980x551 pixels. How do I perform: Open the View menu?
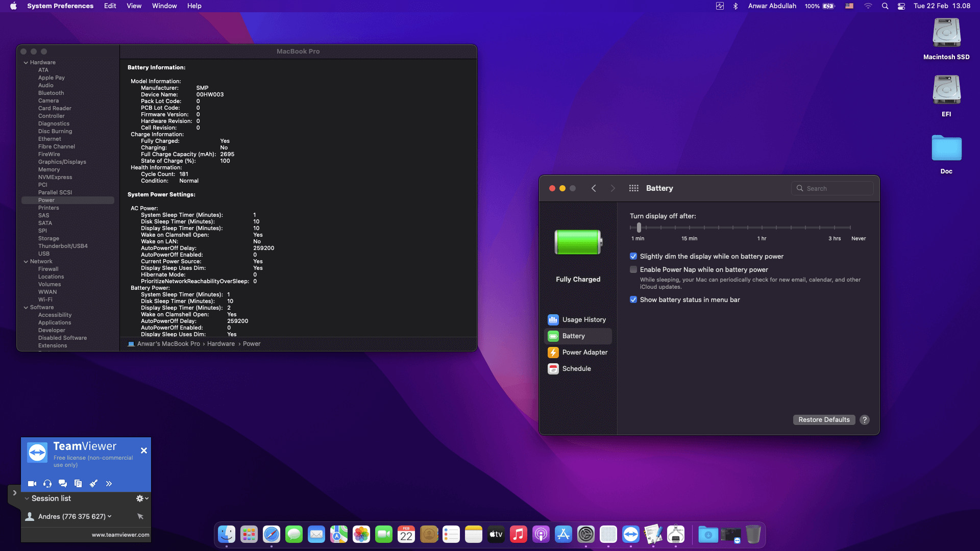(x=134, y=6)
